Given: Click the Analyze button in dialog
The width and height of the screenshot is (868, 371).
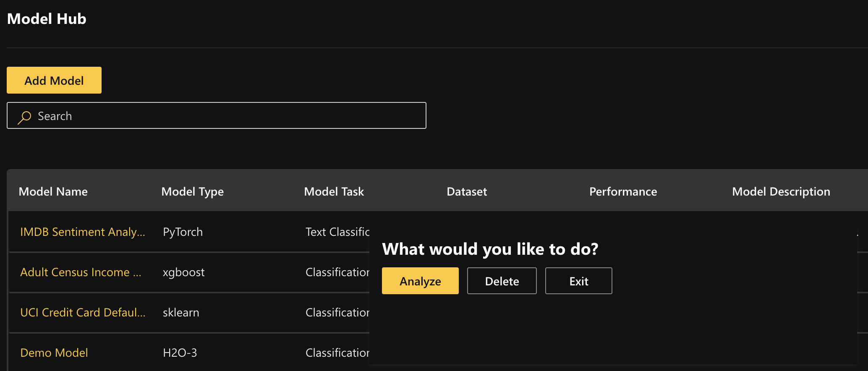Looking at the screenshot, I should [420, 281].
